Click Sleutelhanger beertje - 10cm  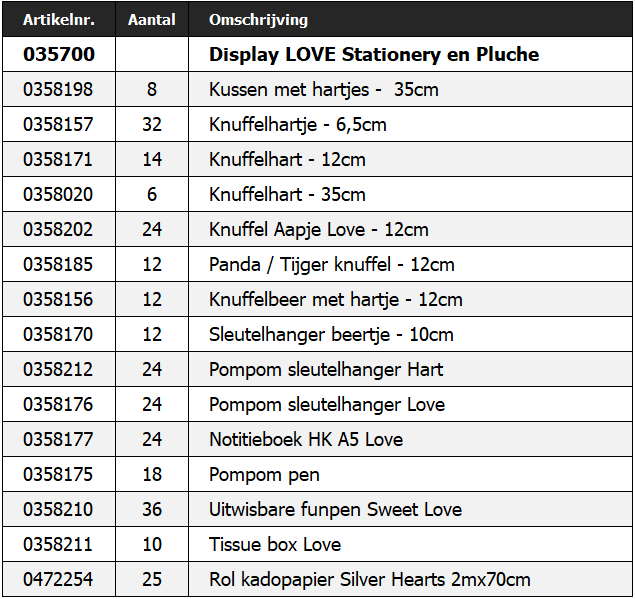click(x=331, y=334)
